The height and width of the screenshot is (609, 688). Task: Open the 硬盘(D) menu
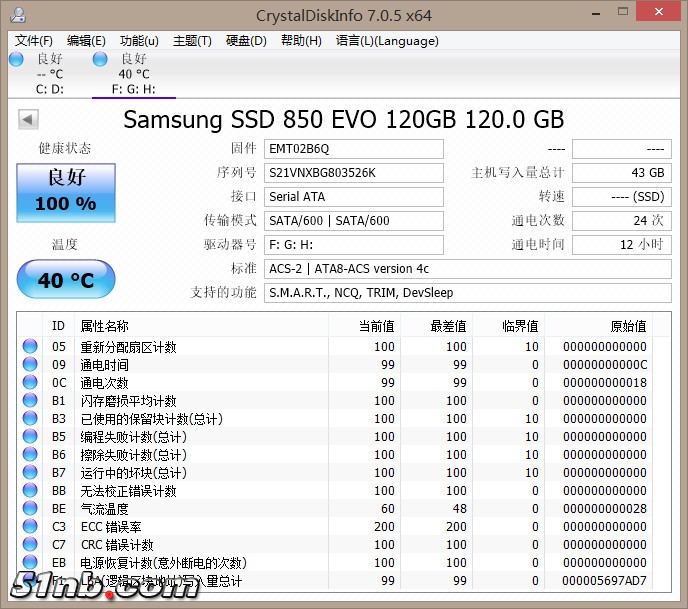coord(246,41)
